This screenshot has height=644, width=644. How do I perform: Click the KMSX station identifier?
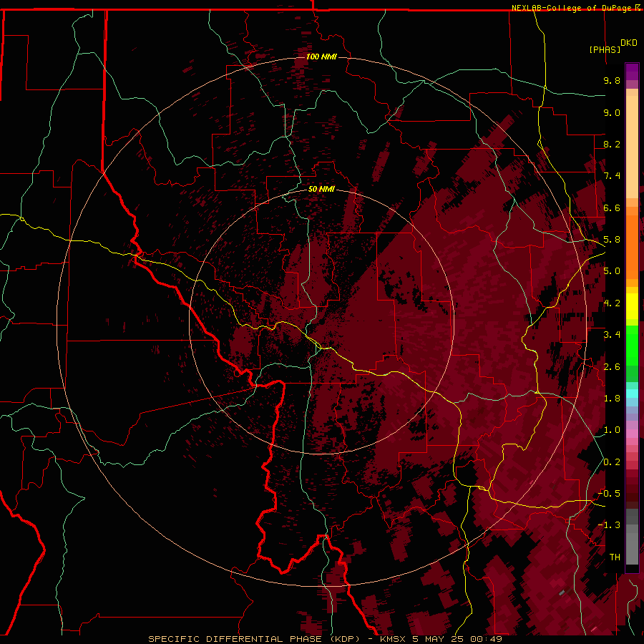[393, 639]
